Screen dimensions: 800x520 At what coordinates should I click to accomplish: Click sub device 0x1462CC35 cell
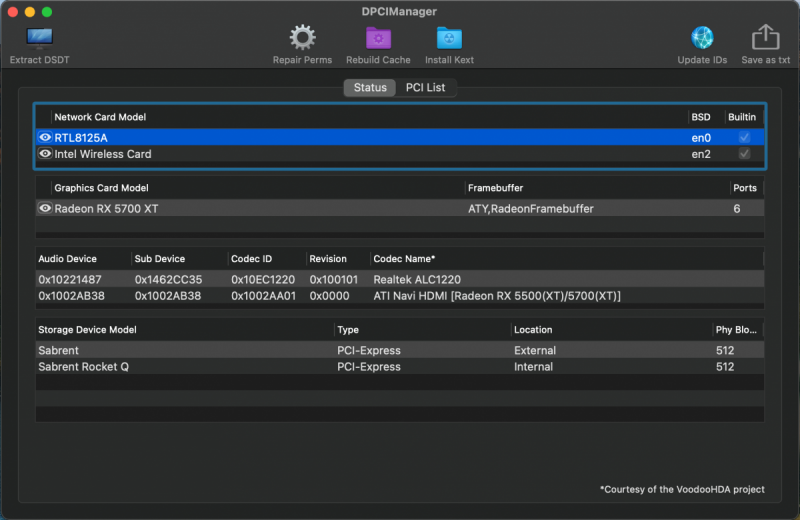click(168, 280)
